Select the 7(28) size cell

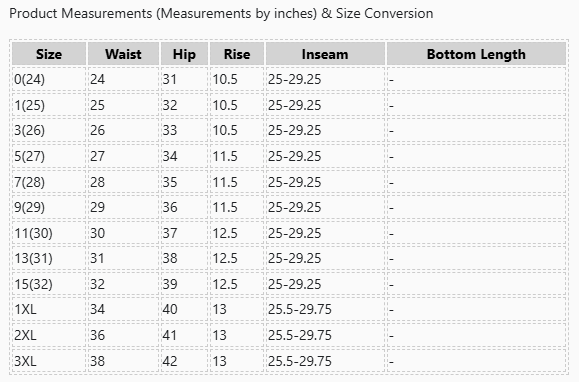[49, 182]
